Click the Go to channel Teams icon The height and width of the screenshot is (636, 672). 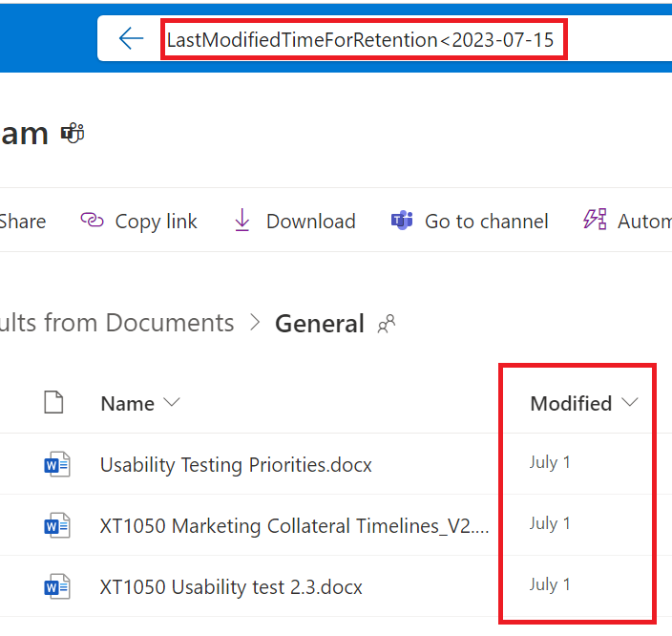point(402,221)
